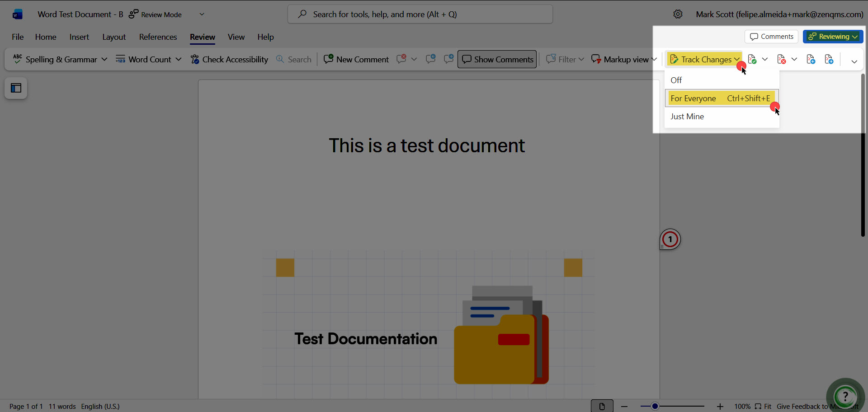
Task: Open the comment marker in the margin
Action: pyautogui.click(x=670, y=239)
